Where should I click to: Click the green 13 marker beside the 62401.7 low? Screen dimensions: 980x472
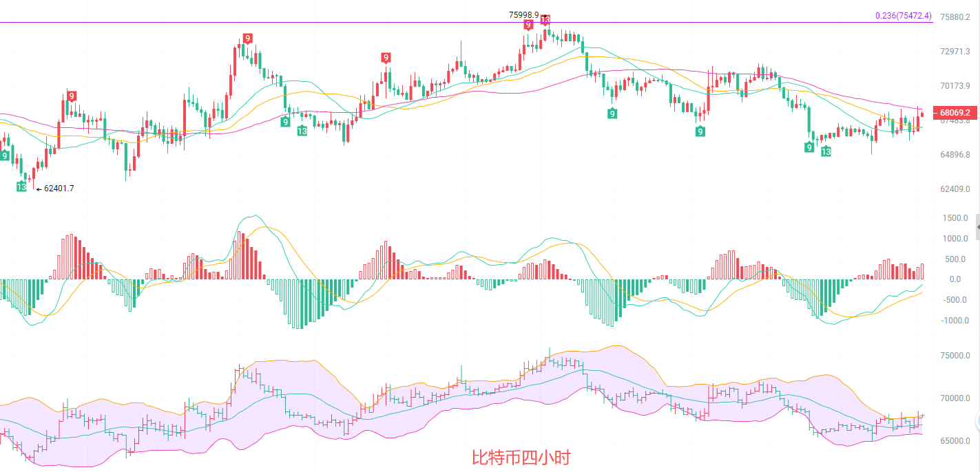click(21, 186)
